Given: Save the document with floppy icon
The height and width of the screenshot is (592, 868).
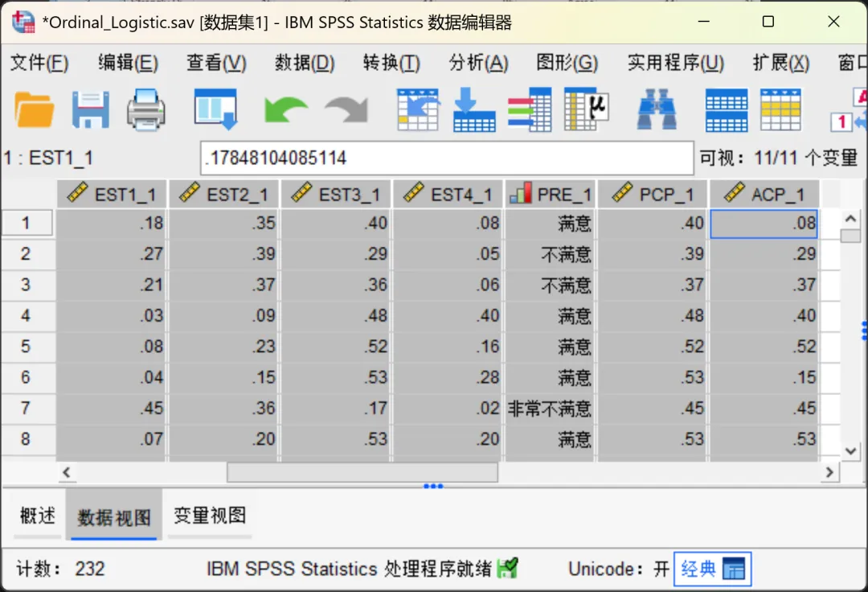Looking at the screenshot, I should 90,109.
